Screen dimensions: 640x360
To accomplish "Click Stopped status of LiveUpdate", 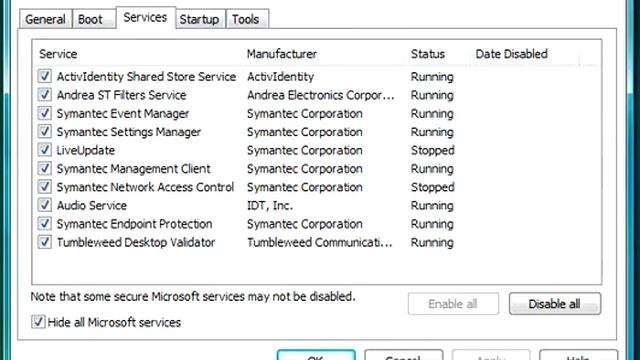I will pos(433,150).
